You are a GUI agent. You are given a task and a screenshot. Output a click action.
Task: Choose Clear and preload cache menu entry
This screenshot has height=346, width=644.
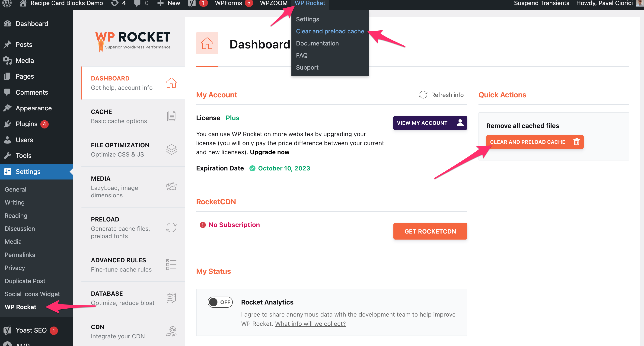[x=330, y=31]
